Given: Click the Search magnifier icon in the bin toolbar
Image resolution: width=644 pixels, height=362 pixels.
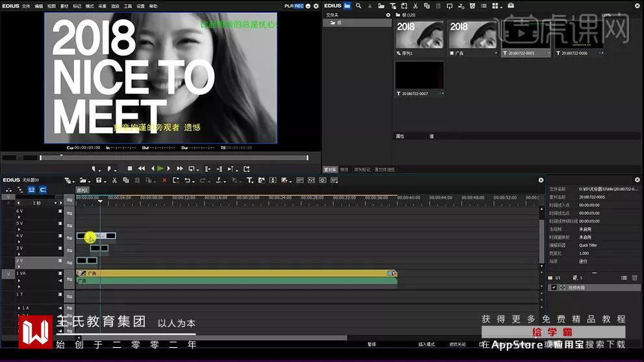Looking at the screenshot, I should (x=358, y=6).
